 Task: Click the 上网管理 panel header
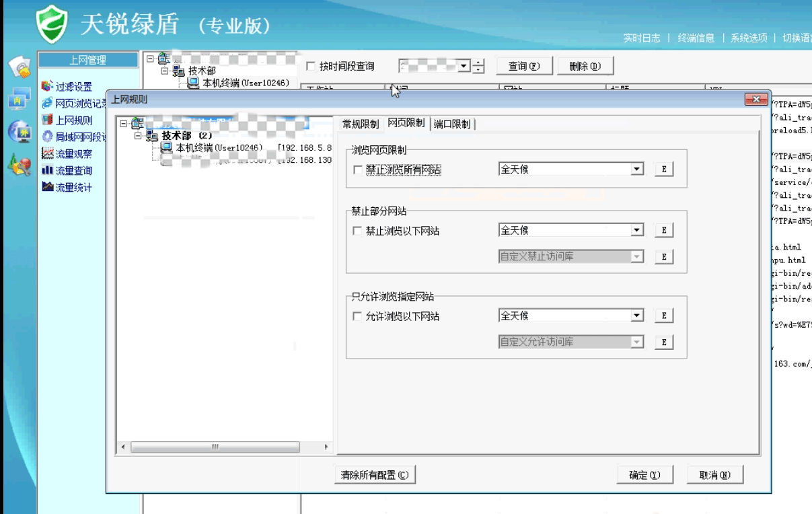click(x=88, y=60)
